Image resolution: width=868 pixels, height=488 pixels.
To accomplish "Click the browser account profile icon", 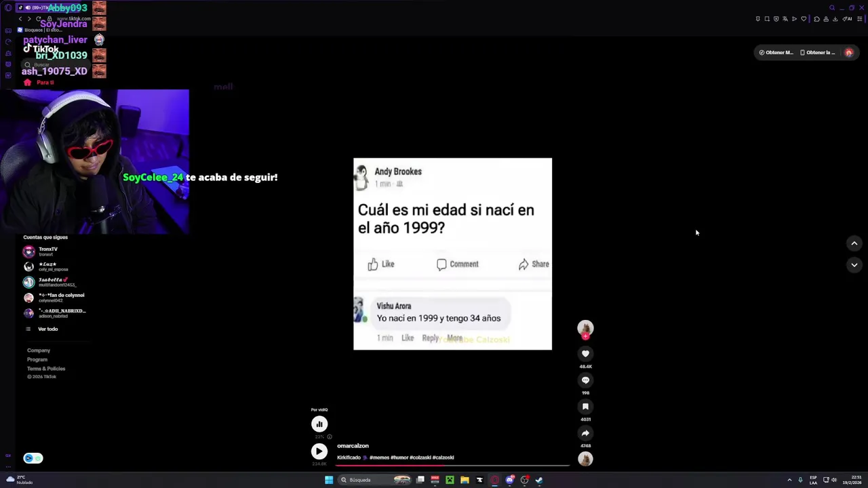I will coord(826,19).
